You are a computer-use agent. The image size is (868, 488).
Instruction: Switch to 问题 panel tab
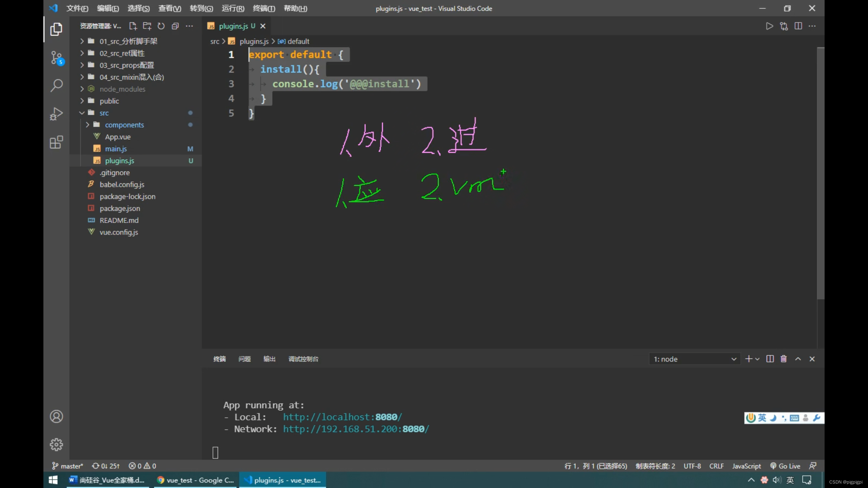click(x=244, y=359)
